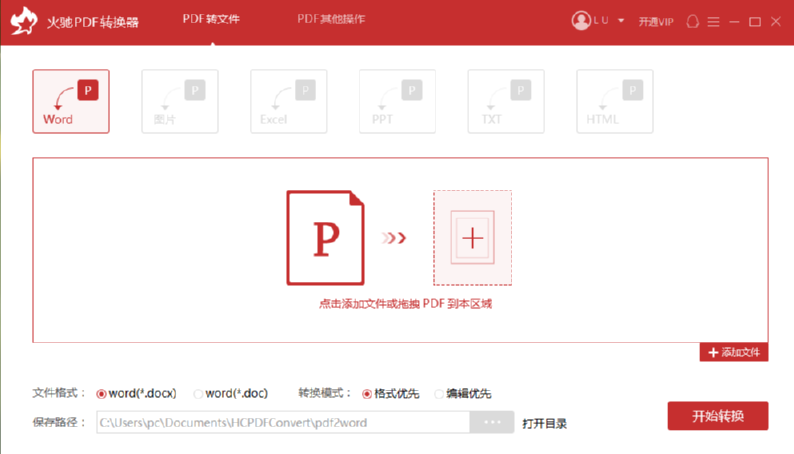794x454 pixels.
Task: Pick the PDF to PPT conversion icon
Action: (x=397, y=101)
